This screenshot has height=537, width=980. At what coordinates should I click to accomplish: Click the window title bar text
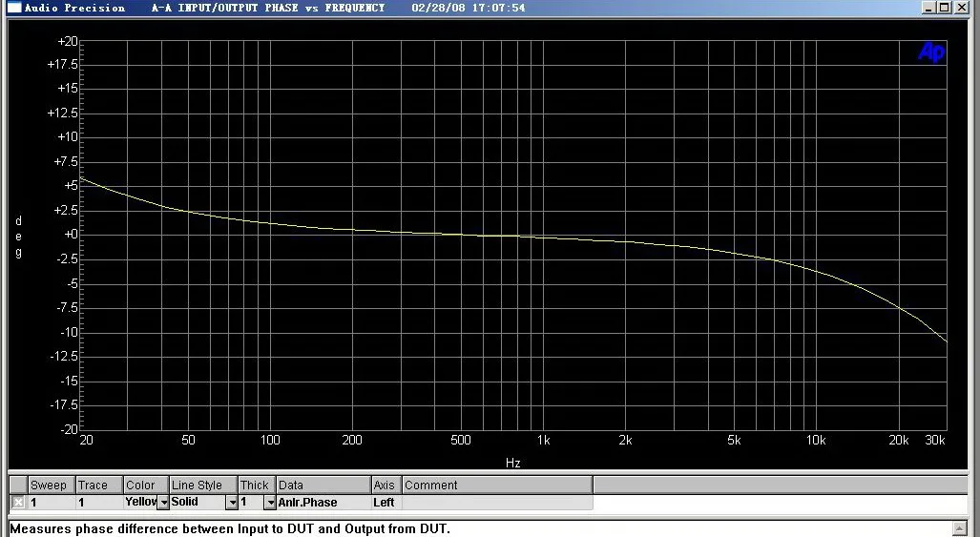pyautogui.click(x=275, y=8)
